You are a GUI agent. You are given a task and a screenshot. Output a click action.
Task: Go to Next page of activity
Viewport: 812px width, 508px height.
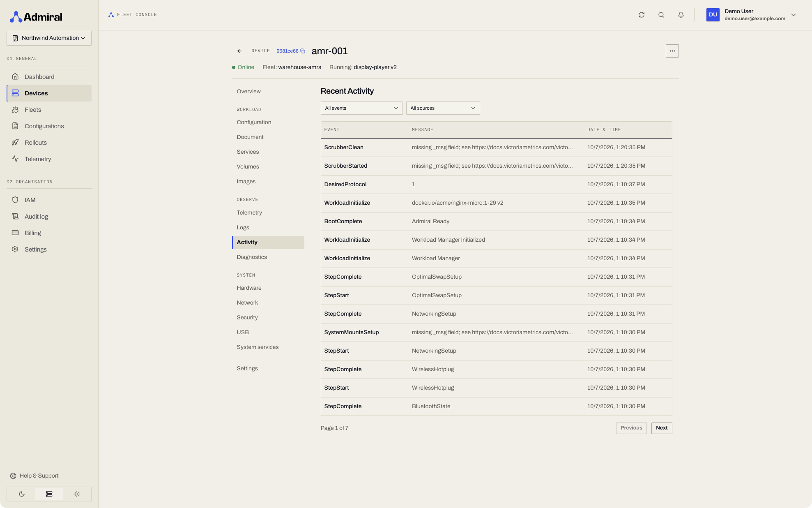tap(662, 428)
